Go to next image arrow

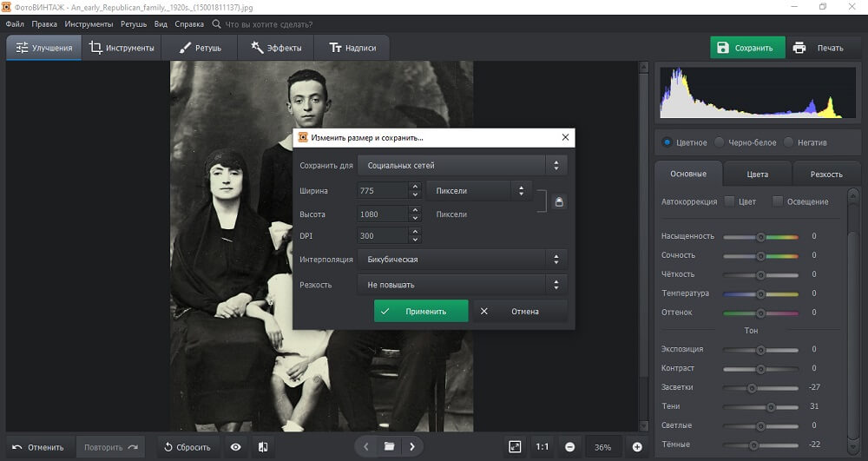412,446
